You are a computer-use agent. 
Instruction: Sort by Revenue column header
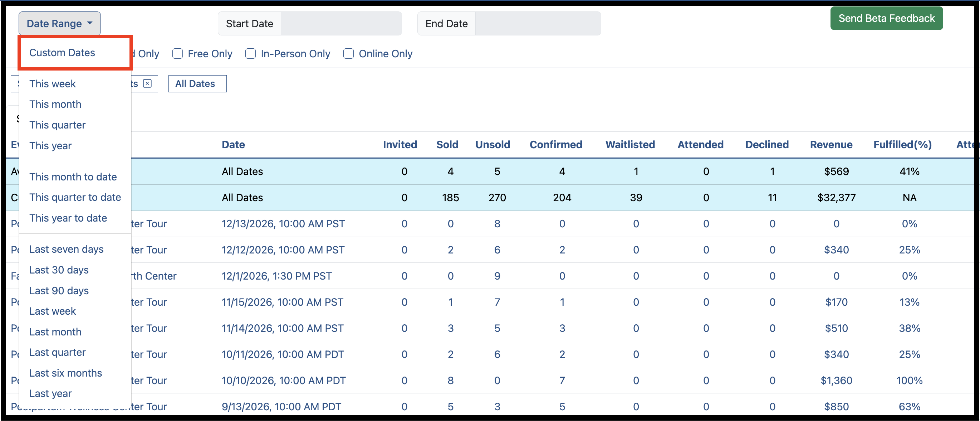[x=831, y=145]
